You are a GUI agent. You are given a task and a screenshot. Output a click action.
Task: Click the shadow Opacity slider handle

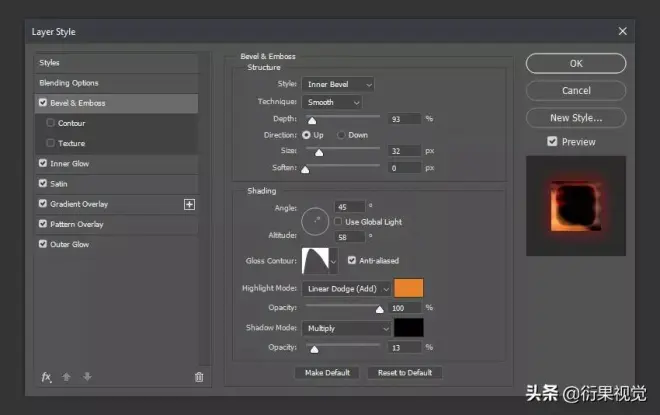pos(314,349)
